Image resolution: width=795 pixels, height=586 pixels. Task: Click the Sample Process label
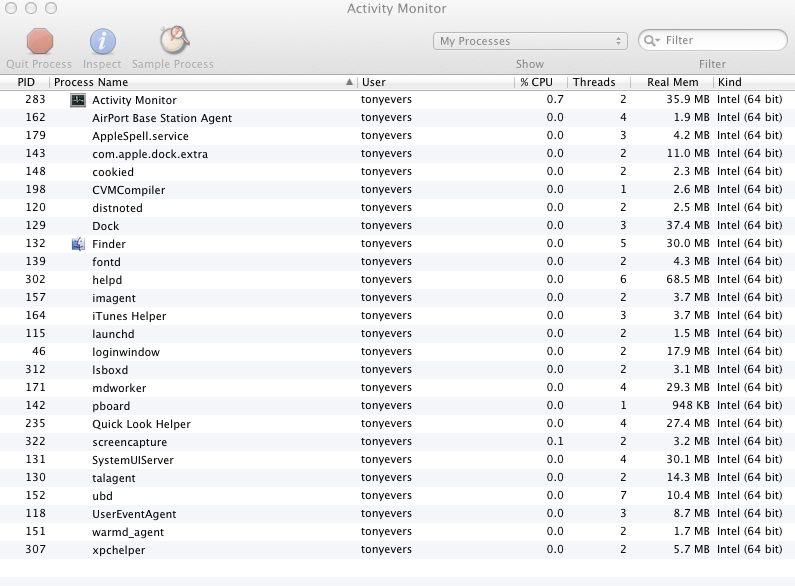[x=173, y=64]
